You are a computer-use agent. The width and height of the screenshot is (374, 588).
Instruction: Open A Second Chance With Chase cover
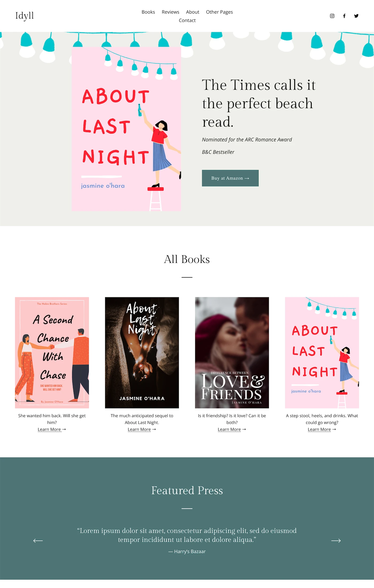[x=52, y=353]
